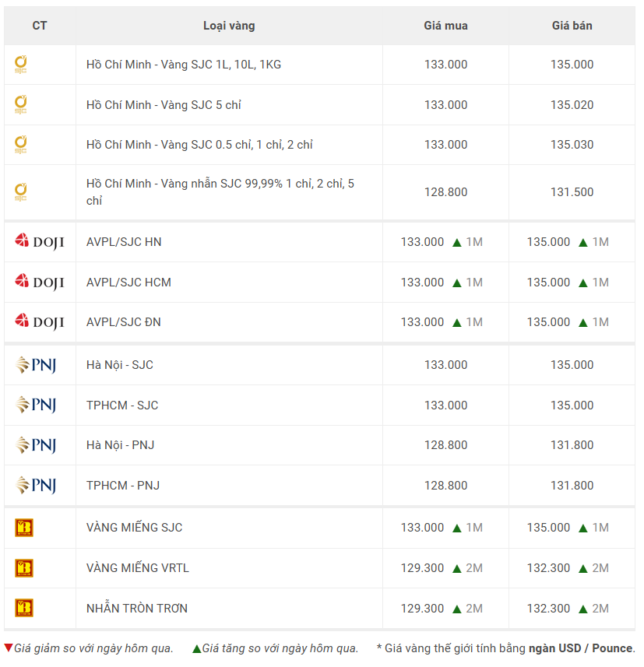The image size is (644, 667).
Task: Click buy price 128.800 in Vàng nhẫn SJC row
Action: pyautogui.click(x=445, y=191)
